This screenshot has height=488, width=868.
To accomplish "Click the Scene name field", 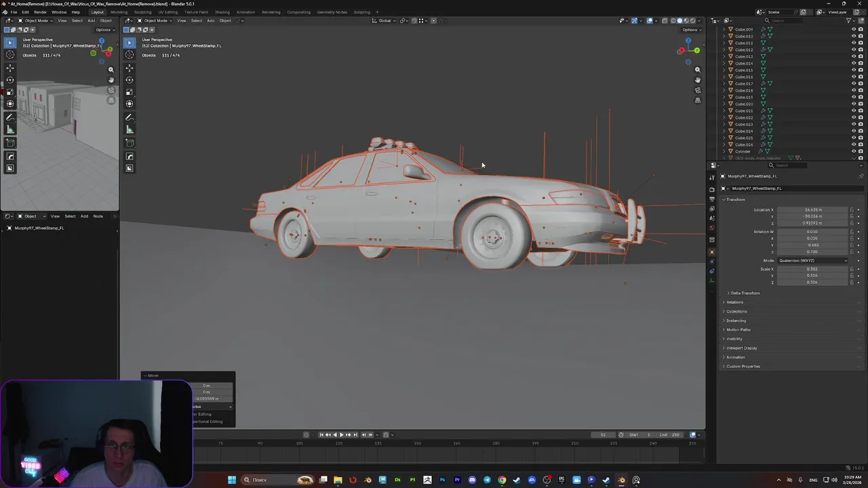I will [780, 12].
